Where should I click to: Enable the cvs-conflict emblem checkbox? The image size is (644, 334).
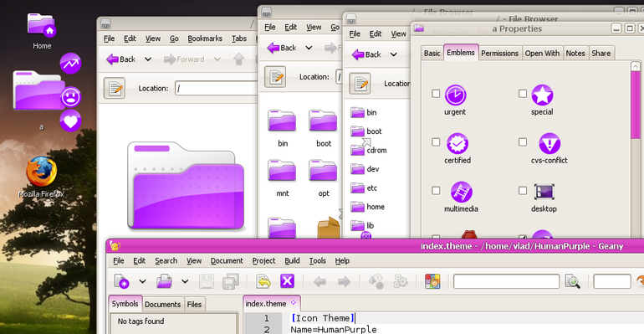point(523,142)
